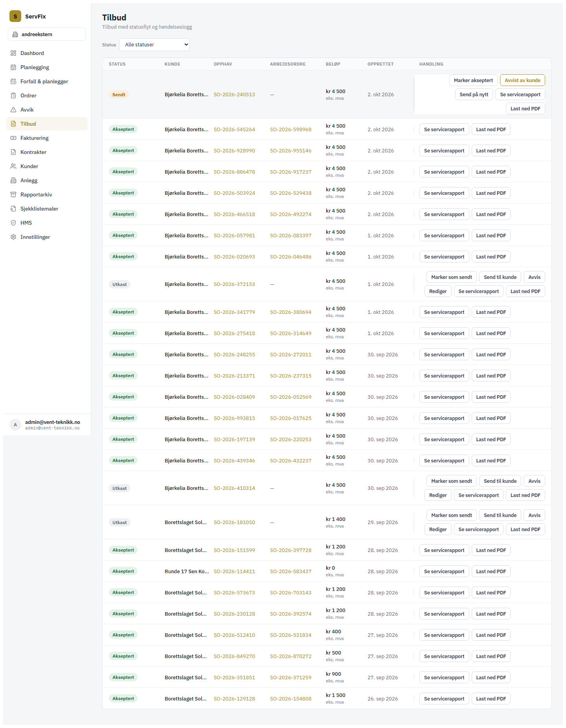The width and height of the screenshot is (566, 728).
Task: Go to Dashbord in the sidebar
Action: pyautogui.click(x=47, y=53)
